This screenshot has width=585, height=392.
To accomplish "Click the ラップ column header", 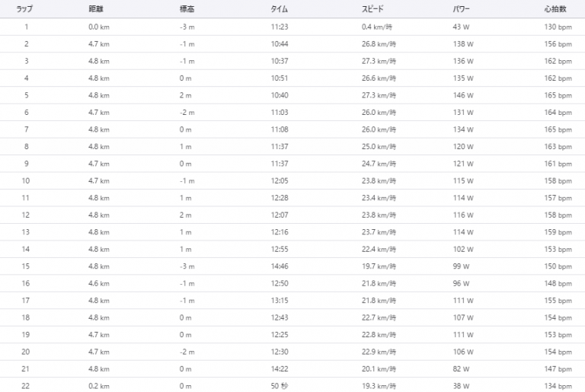I will [24, 9].
